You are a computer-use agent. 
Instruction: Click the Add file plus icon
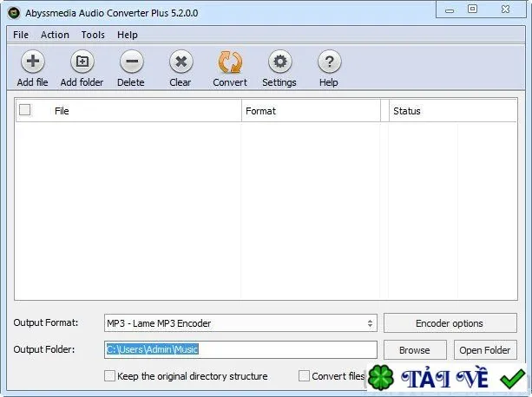coord(33,62)
